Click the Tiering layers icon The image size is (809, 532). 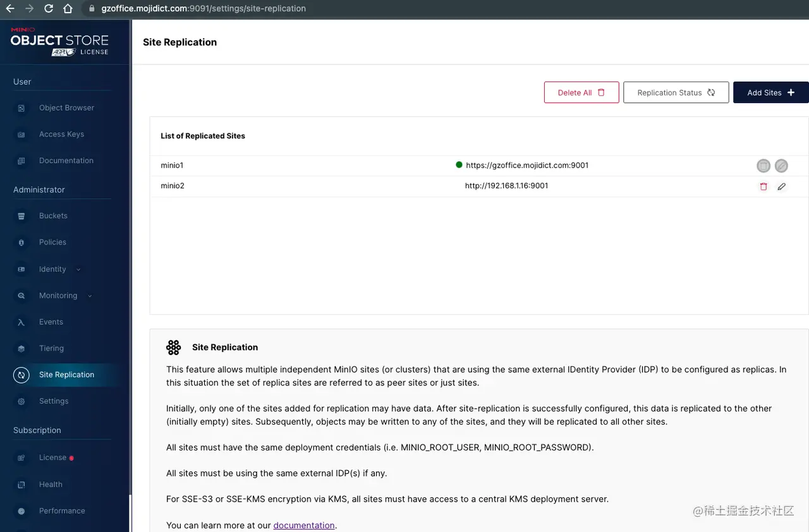pyautogui.click(x=21, y=349)
